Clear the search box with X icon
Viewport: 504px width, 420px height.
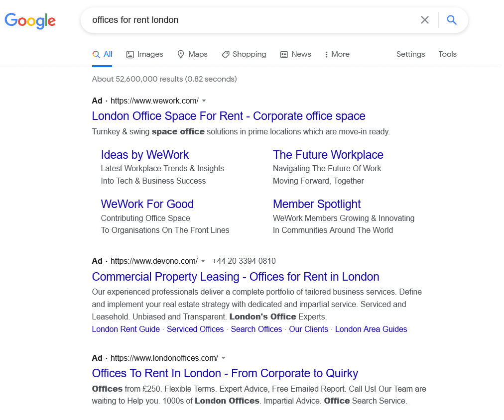[x=425, y=20]
